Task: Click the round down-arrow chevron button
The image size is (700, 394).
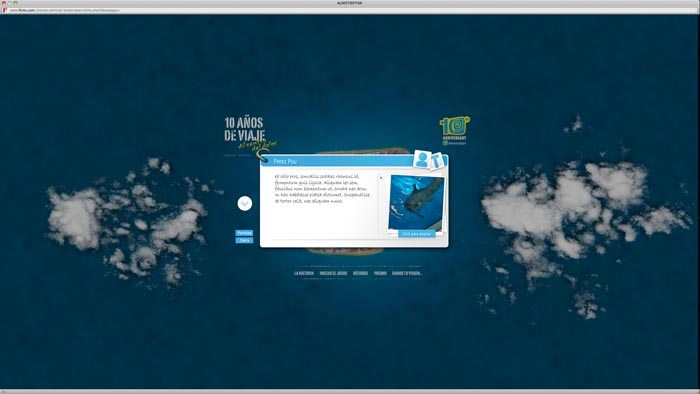Action: point(245,203)
